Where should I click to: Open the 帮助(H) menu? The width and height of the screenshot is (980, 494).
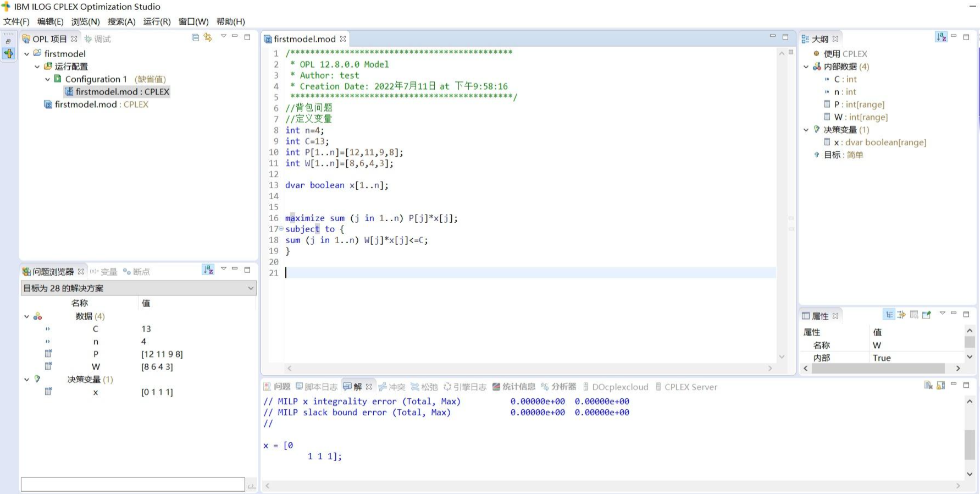pos(231,21)
